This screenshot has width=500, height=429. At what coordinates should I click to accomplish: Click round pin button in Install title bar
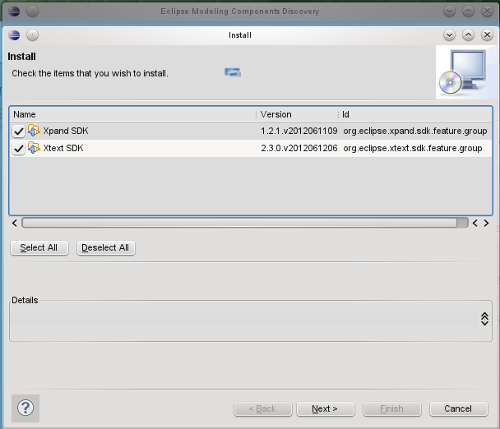click(32, 35)
